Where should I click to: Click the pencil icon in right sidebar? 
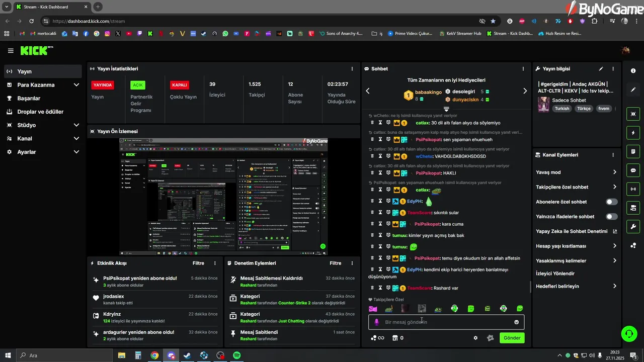point(633,89)
